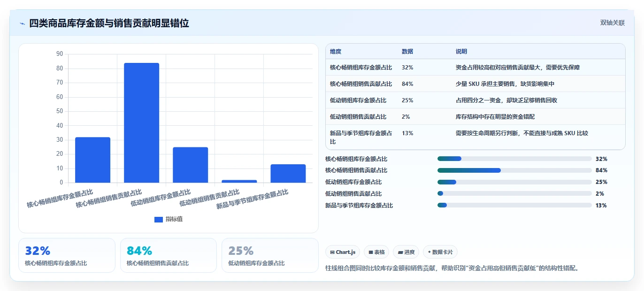Screen dimensions: 644x291
Task: Click the blue 指标值 legend swatch
Action: (159, 219)
